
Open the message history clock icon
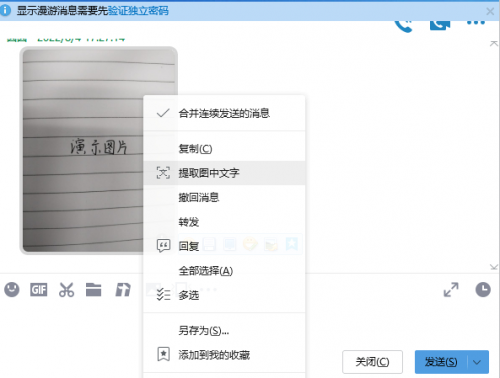point(483,289)
